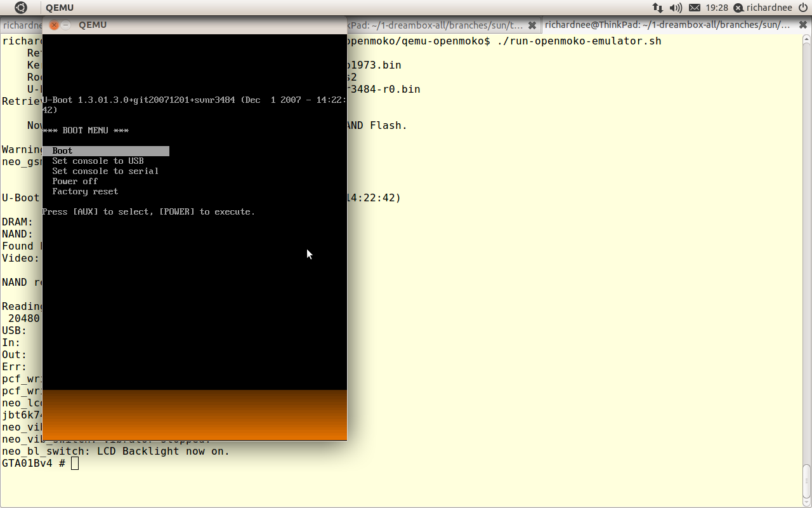Image resolution: width=812 pixels, height=508 pixels.
Task: Click the *** BOOT MENU *** heading
Action: coord(86,130)
